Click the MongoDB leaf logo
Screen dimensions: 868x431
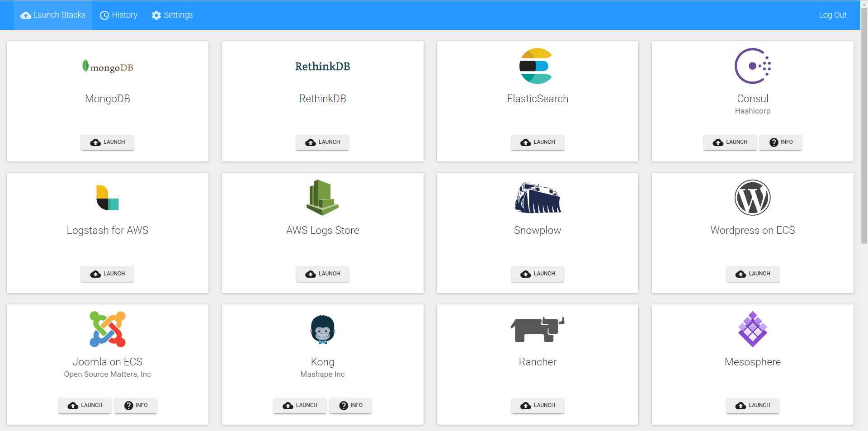[x=108, y=66]
